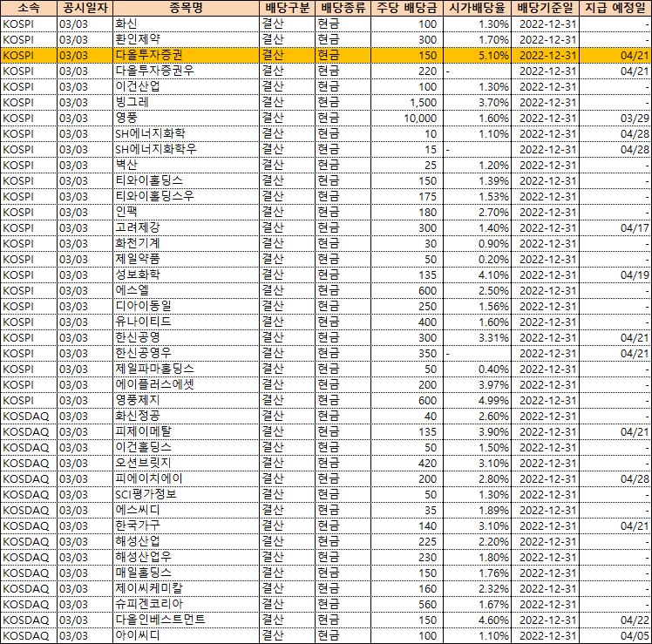Click the stock name 이건홀딩스
Viewport: 652px width, 644px height.
coord(143,447)
